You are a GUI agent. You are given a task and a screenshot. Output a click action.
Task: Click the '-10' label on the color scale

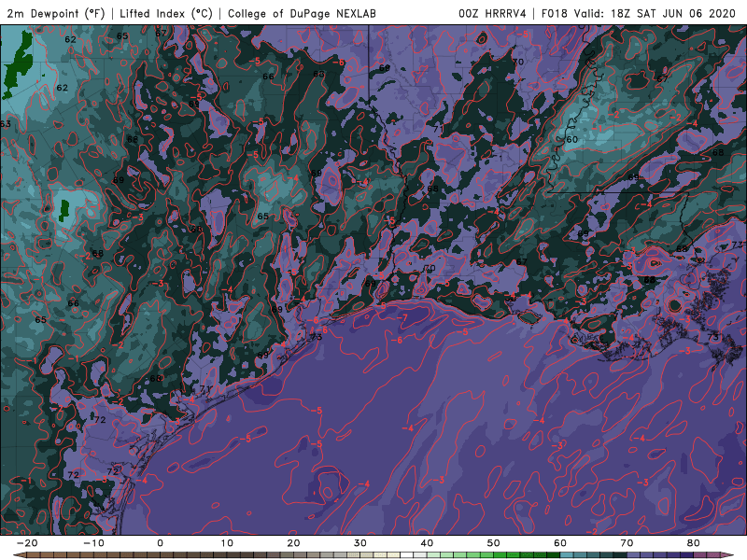point(93,543)
